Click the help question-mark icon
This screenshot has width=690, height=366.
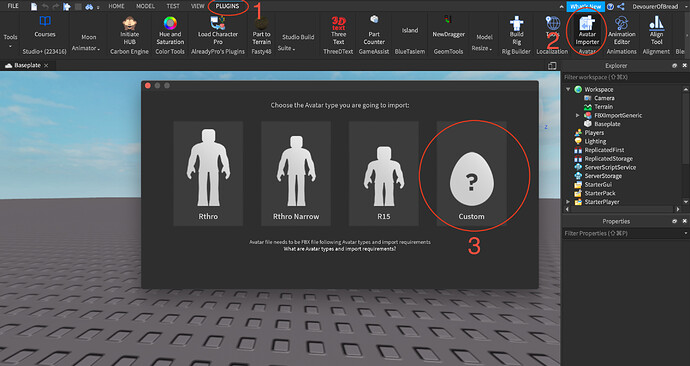(x=610, y=7)
